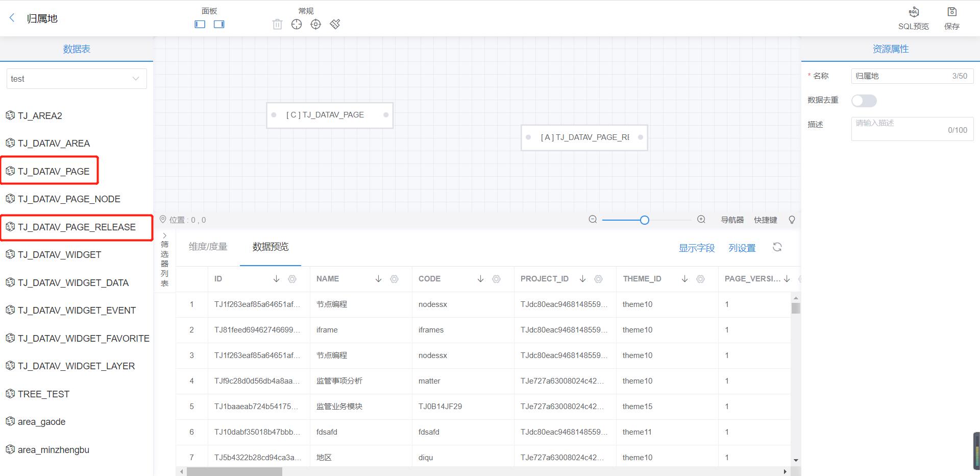The width and height of the screenshot is (980, 476).
Task: Switch to the 数据预览 tab
Action: click(x=270, y=247)
